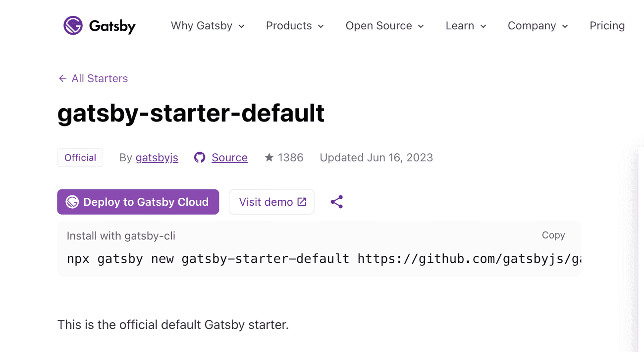The width and height of the screenshot is (644, 352).
Task: Click the Gatsby logo
Action: click(x=99, y=25)
